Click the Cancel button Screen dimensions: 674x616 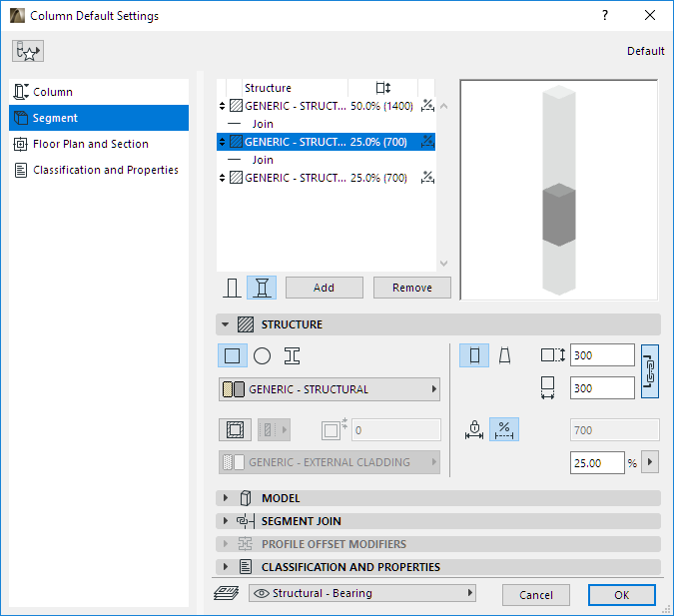[536, 595]
